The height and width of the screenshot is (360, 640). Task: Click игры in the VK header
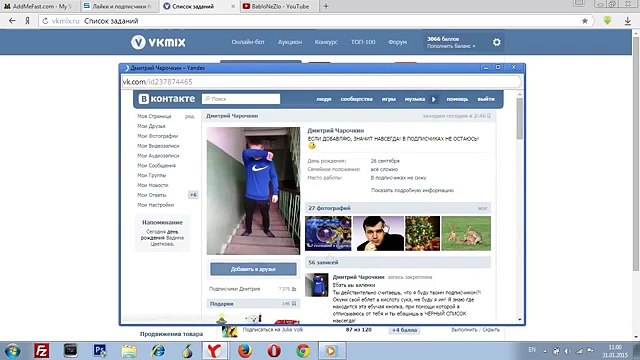389,99
